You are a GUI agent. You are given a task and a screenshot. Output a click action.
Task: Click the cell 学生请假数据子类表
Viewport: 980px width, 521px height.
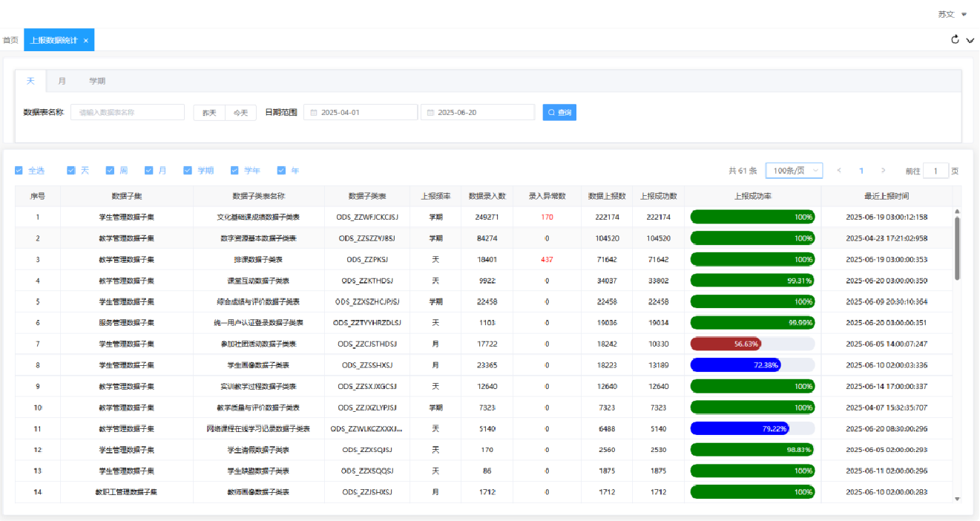[258, 450]
